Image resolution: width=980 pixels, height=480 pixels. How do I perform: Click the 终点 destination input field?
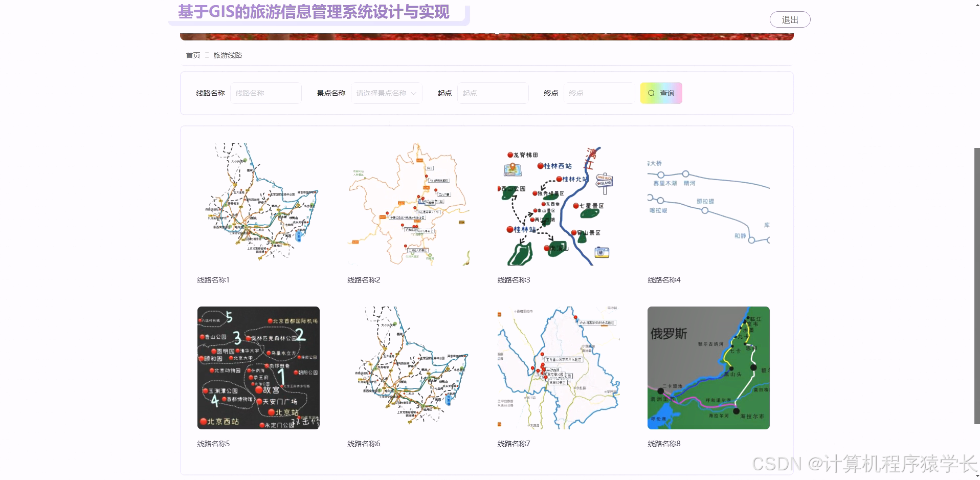coord(599,93)
